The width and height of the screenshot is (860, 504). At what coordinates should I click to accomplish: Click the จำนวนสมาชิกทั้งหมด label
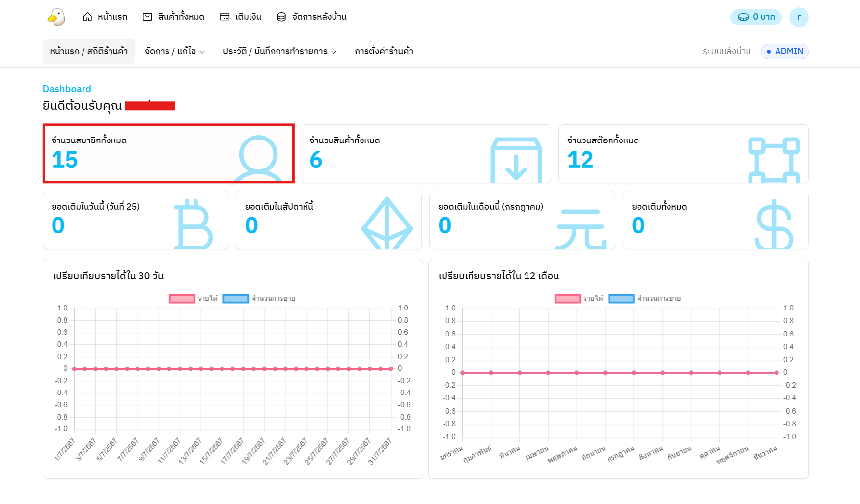[89, 140]
